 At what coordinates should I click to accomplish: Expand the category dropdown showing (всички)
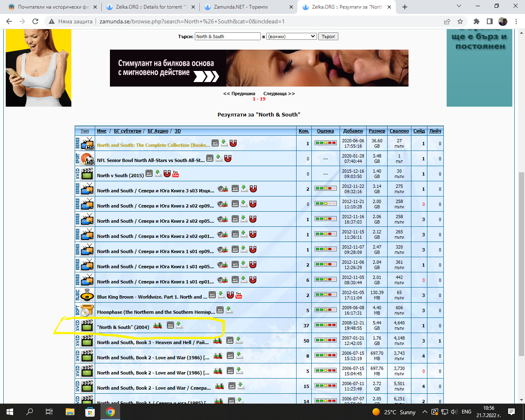point(291,37)
